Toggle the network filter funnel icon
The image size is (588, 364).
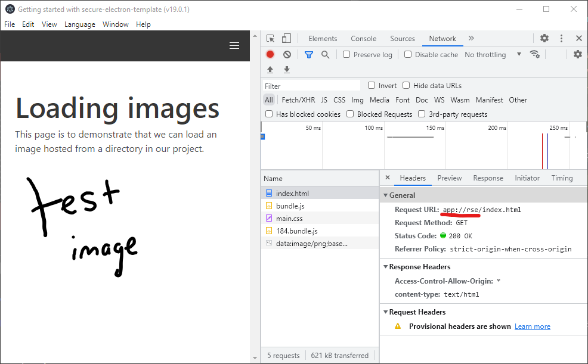tap(308, 54)
